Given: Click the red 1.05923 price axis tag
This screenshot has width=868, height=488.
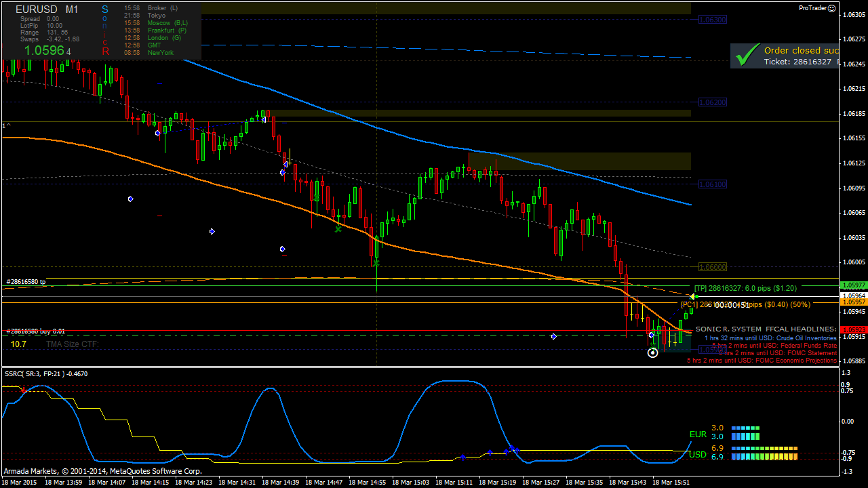Looking at the screenshot, I should point(852,330).
